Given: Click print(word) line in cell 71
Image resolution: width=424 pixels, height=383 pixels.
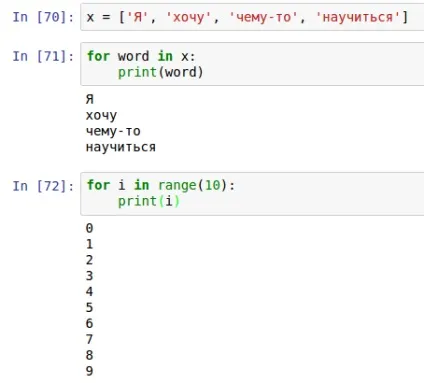Looking at the screenshot, I should (x=160, y=72).
